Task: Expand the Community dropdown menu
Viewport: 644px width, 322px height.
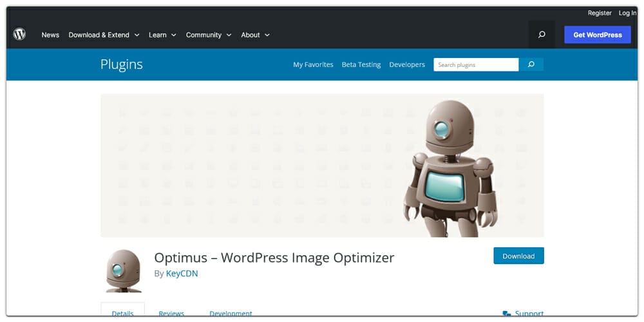Action: coord(209,35)
